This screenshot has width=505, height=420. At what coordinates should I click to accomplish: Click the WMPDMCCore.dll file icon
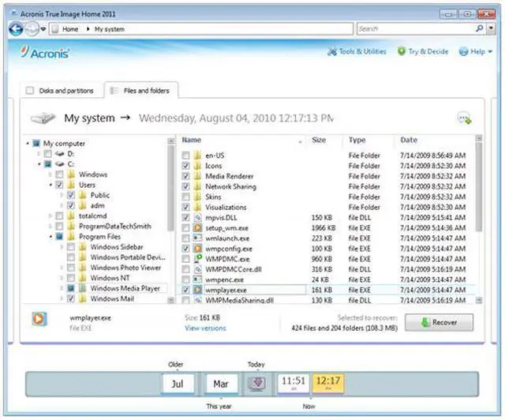pyautogui.click(x=197, y=269)
